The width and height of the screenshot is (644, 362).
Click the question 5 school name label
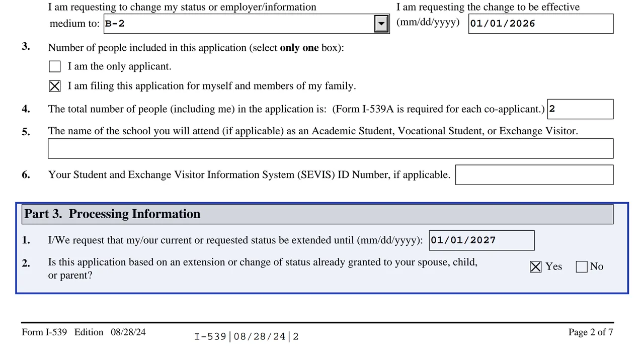(313, 131)
